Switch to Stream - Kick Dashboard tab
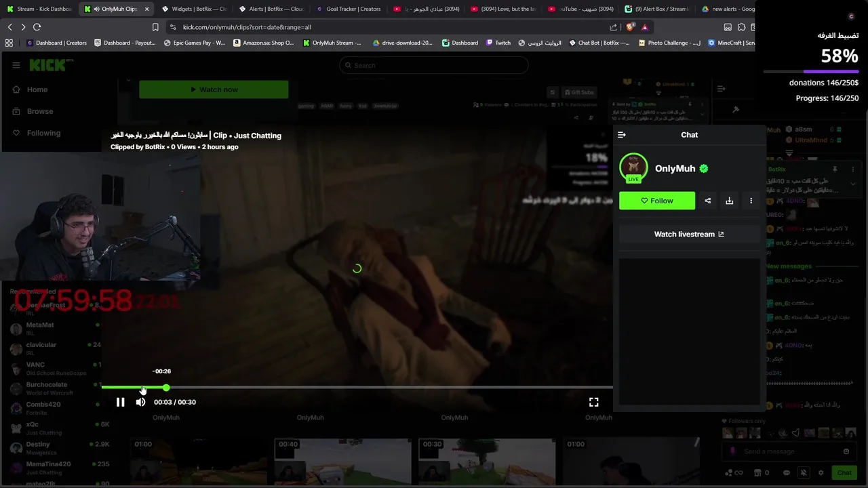Screen dimensions: 868x488 coord(39,9)
